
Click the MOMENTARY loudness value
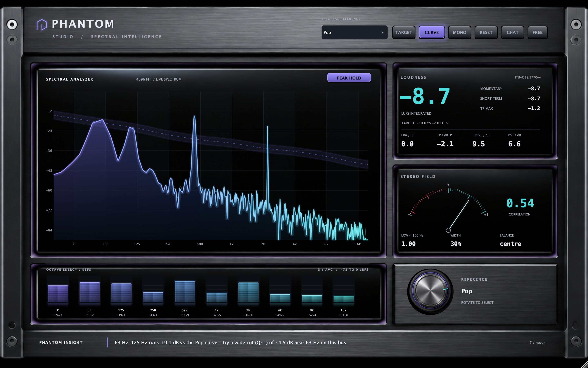pos(534,89)
